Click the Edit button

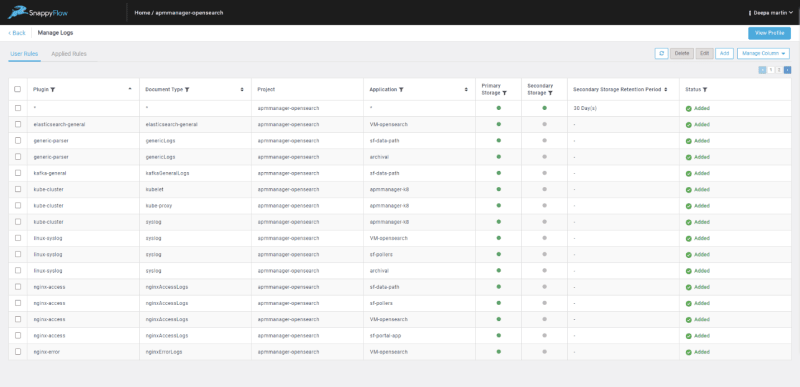[x=705, y=54]
